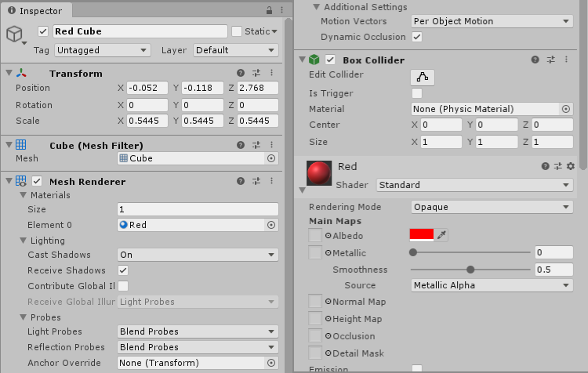Image resolution: width=588 pixels, height=373 pixels.
Task: Click the red Albedo color swatch
Action: 421,235
